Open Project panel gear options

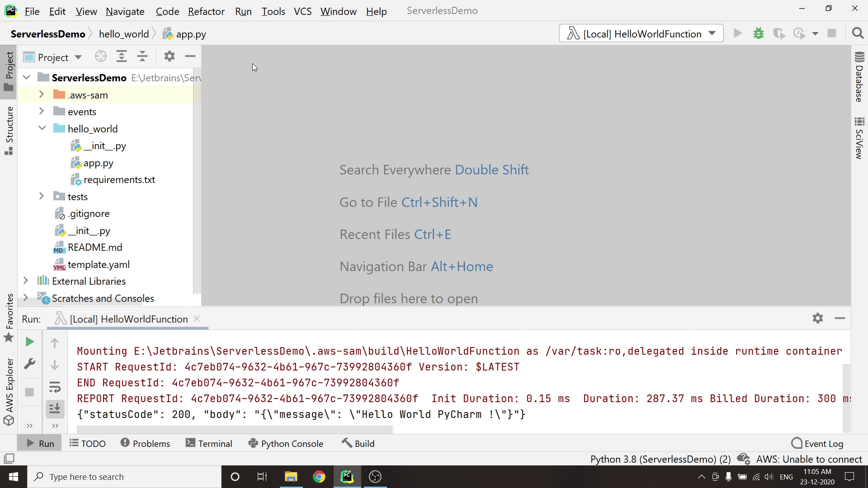169,56
